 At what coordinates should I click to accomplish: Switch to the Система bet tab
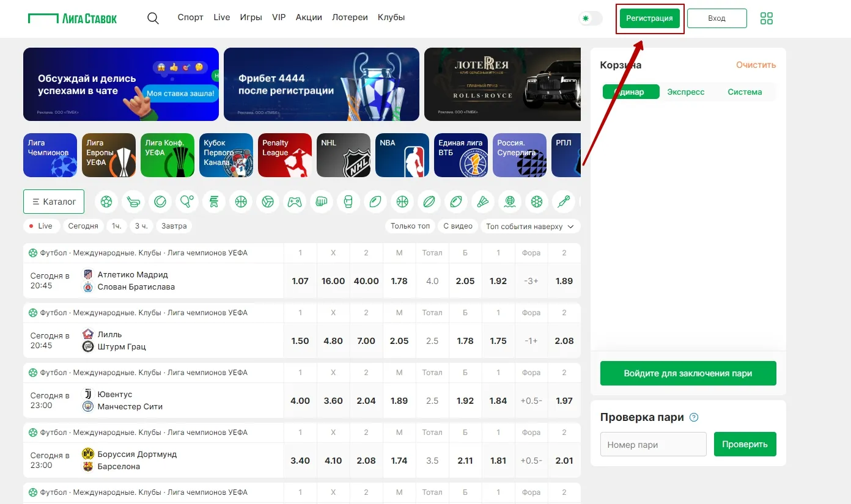tap(744, 92)
